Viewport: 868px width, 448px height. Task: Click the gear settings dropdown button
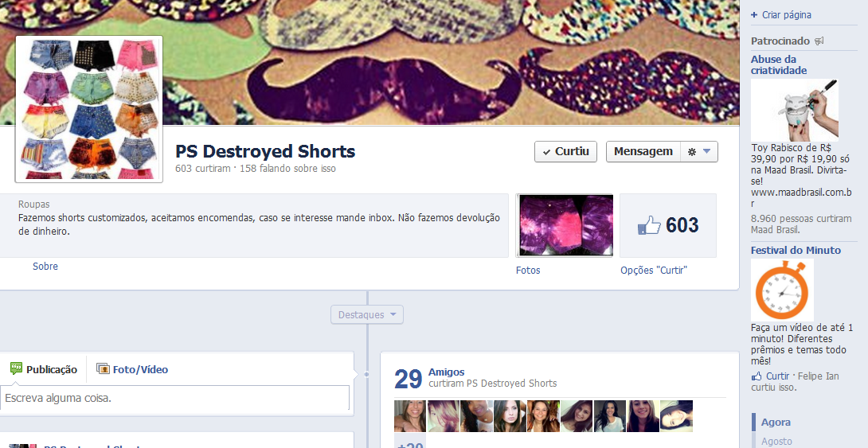tap(699, 151)
